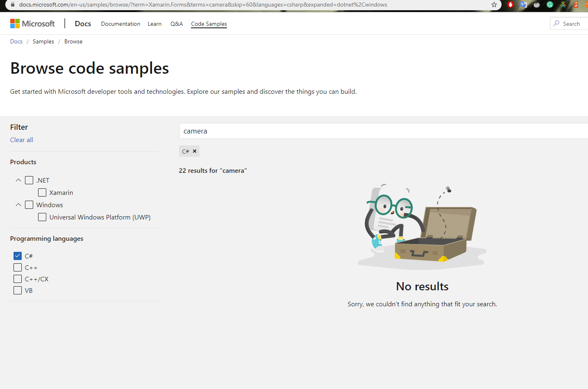Open the gray tomato timer extension
Screen dimensions: 588x389
(x=537, y=5)
